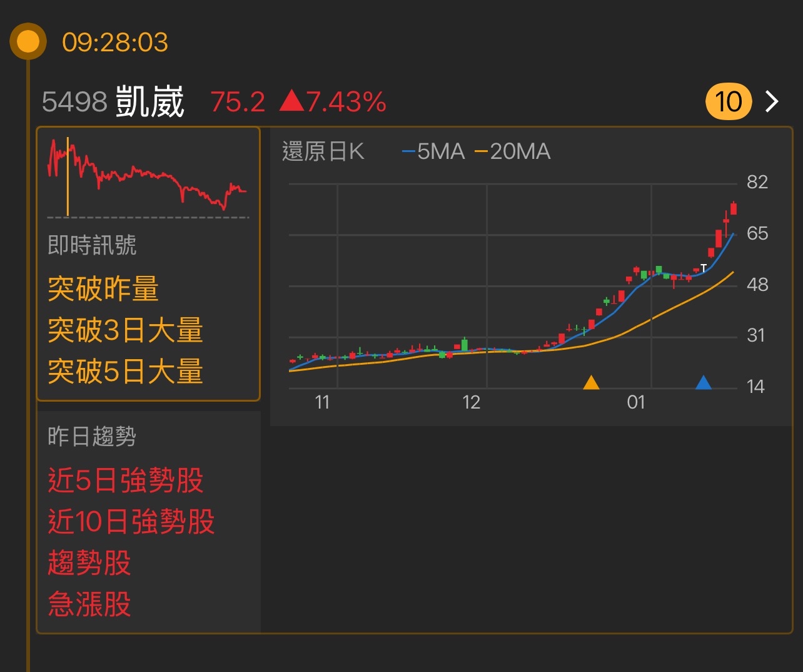Tap the 還原日K chart title
The height and width of the screenshot is (672, 803).
point(323,151)
